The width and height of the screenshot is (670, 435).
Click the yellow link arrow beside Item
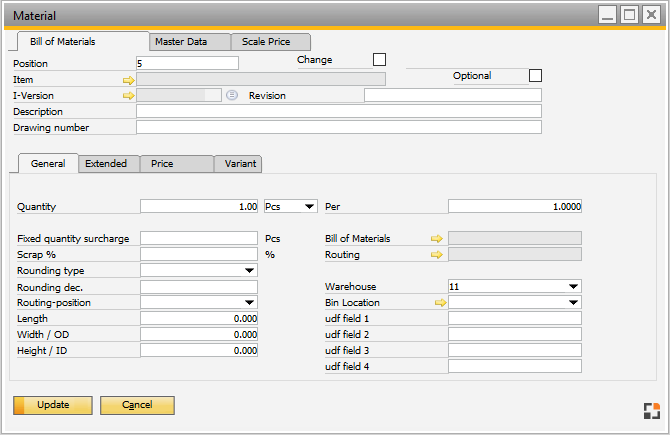[128, 79]
